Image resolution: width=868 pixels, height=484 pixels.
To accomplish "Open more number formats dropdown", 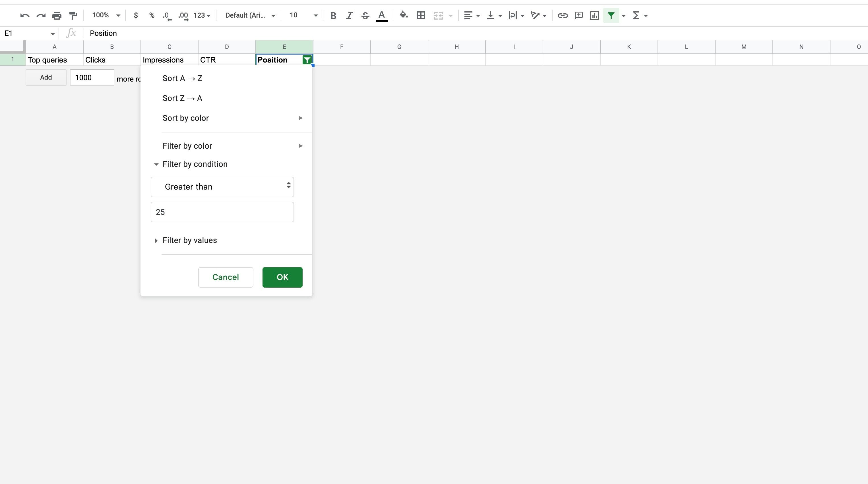I will coord(202,16).
